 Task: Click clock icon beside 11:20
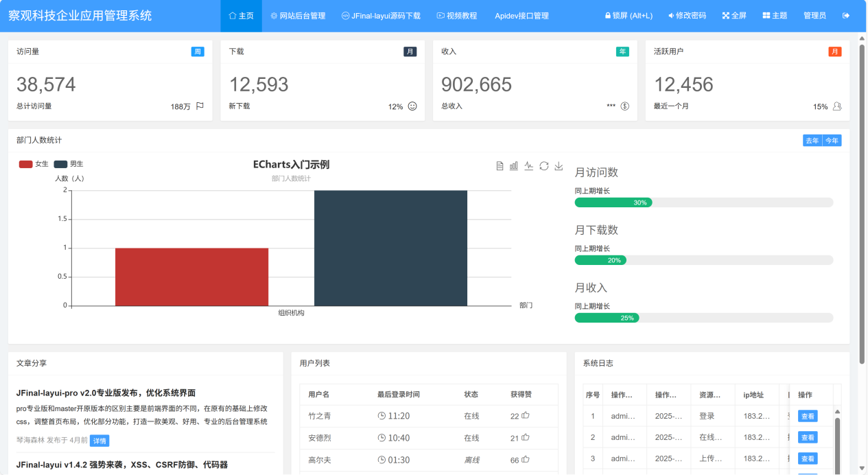coord(382,416)
